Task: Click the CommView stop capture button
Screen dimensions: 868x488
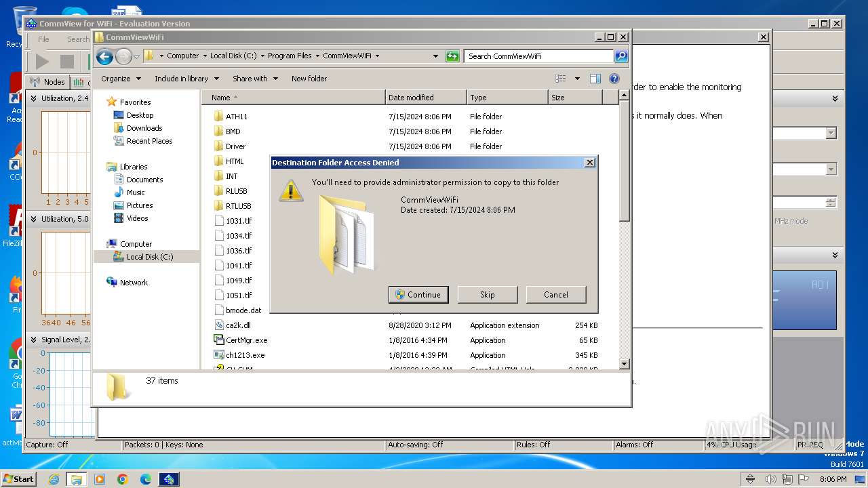Action: pyautogui.click(x=67, y=62)
